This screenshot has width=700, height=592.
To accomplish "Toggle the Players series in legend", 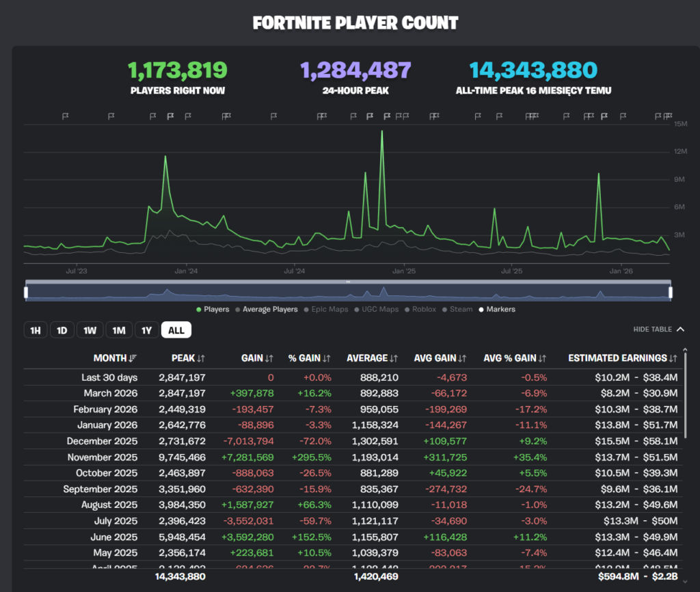I will pyautogui.click(x=213, y=310).
